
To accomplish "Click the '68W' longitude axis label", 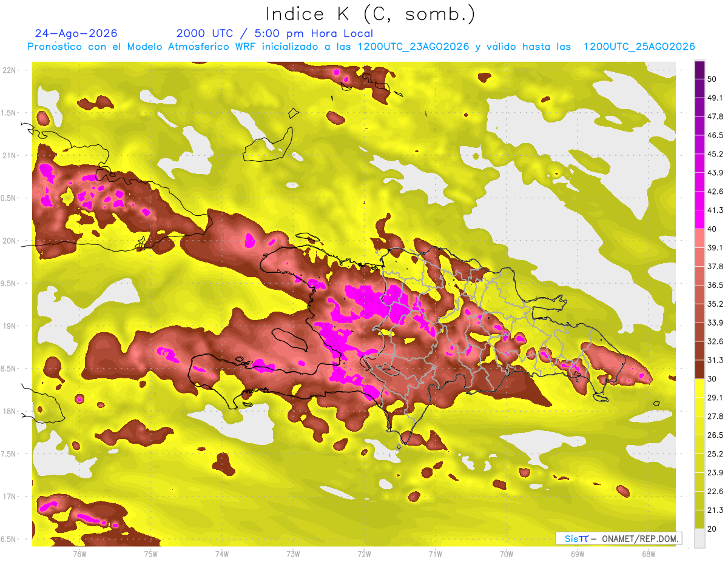I will pyautogui.click(x=649, y=554).
